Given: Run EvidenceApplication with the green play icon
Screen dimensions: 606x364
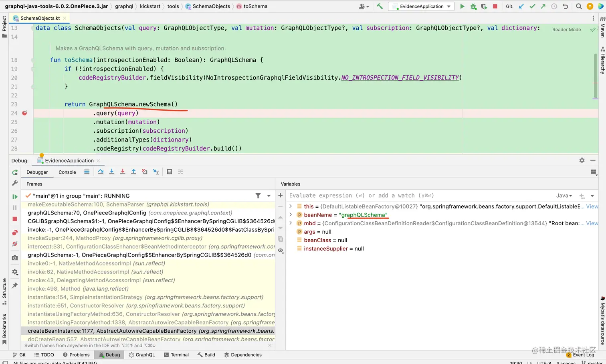Looking at the screenshot, I should (462, 6).
